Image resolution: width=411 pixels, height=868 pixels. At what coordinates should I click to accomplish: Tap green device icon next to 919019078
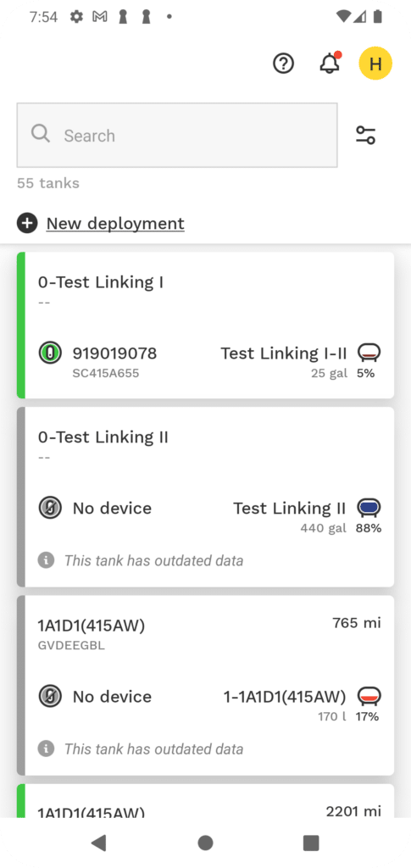click(50, 353)
